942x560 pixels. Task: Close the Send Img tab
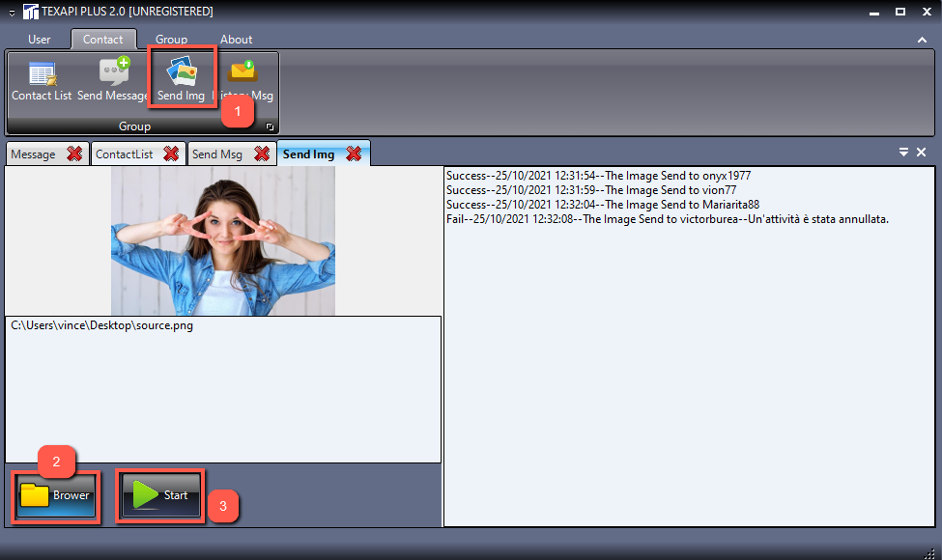pyautogui.click(x=354, y=154)
